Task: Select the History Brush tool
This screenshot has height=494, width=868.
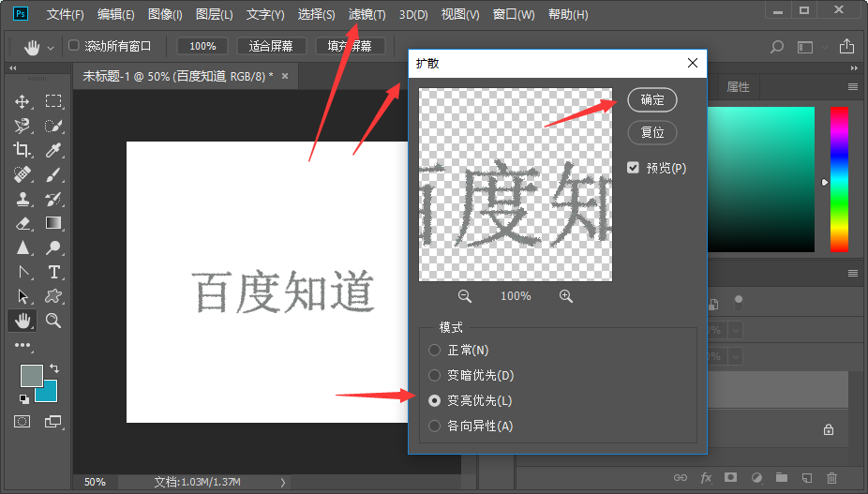Action: point(53,199)
